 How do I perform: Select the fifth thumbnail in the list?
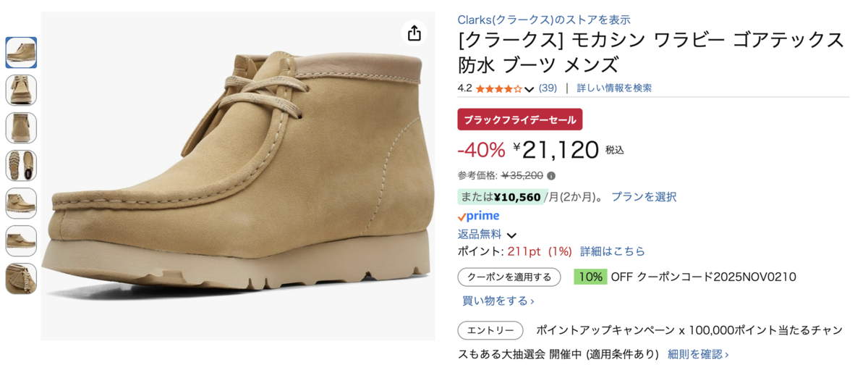(x=21, y=203)
